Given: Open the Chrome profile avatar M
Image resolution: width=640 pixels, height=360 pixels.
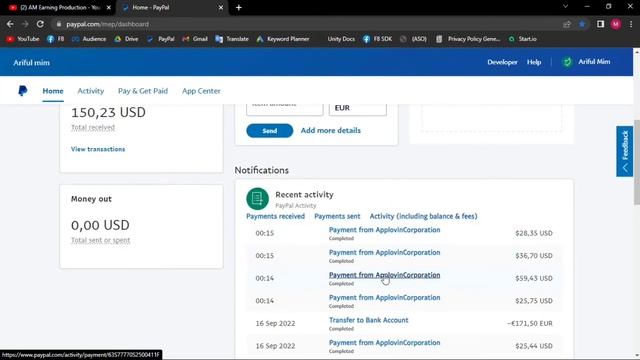Looking at the screenshot, I should (x=616, y=24).
